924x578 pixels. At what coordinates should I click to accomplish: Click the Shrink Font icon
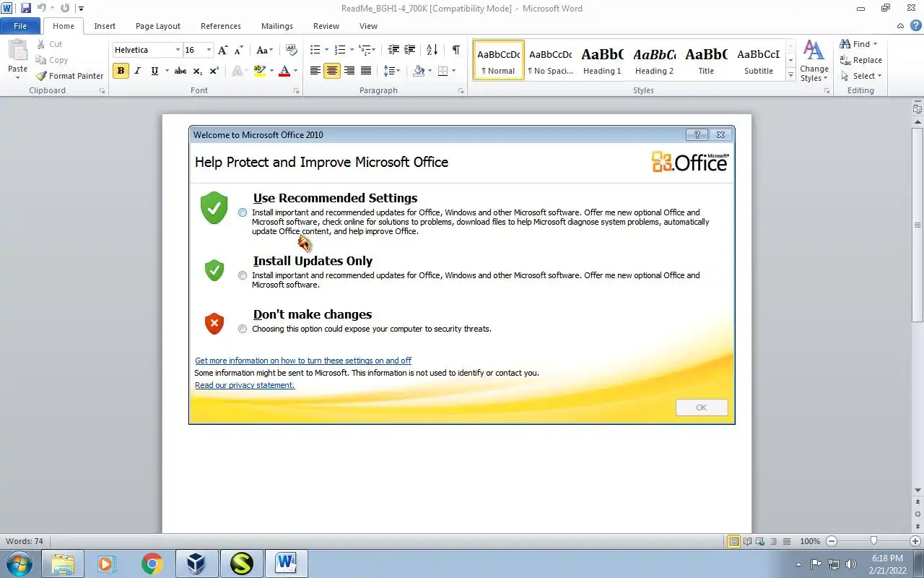pyautogui.click(x=238, y=50)
